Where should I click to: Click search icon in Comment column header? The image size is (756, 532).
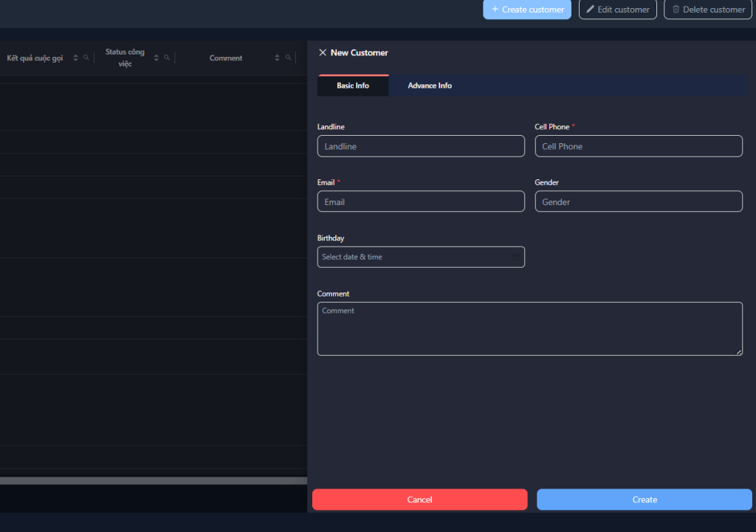point(289,58)
